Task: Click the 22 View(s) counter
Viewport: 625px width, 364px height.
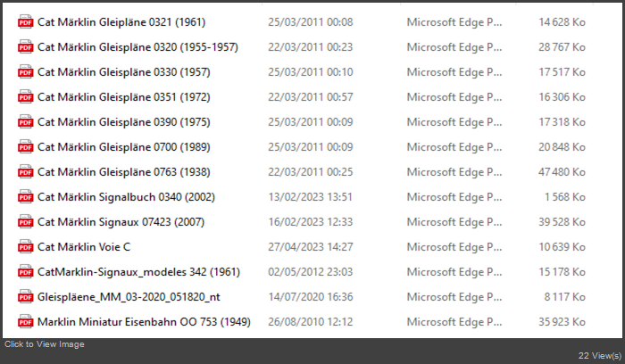Action: tap(600, 355)
